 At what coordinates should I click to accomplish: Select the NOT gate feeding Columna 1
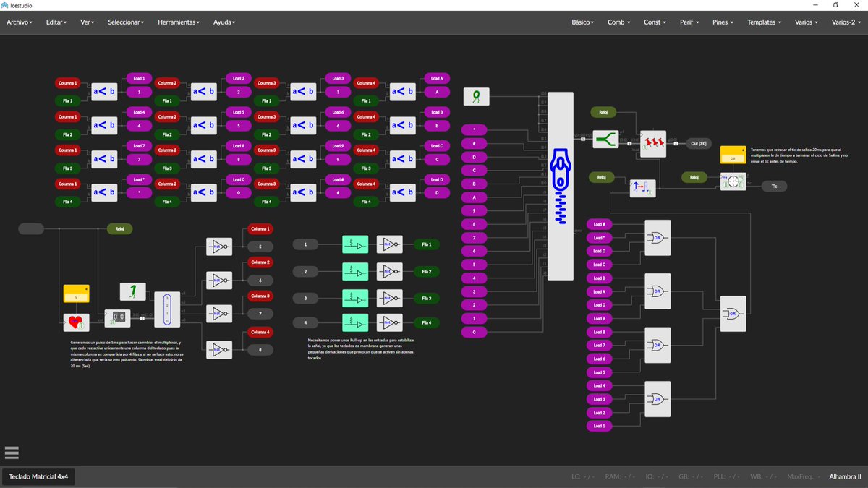tap(218, 246)
